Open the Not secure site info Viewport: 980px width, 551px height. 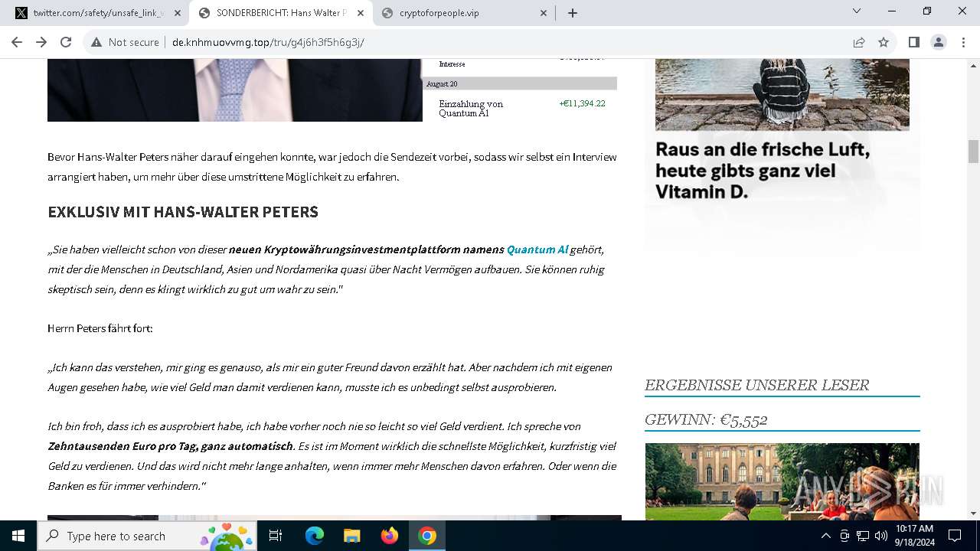[x=125, y=42]
